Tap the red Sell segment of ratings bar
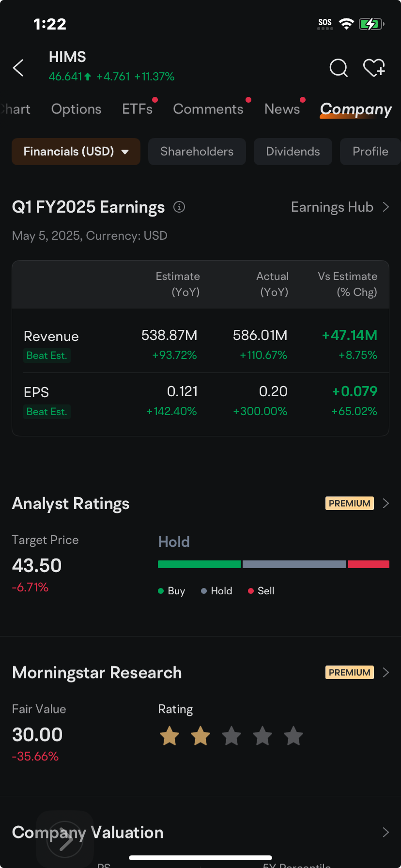Viewport: 401px width, 868px height. (x=369, y=564)
